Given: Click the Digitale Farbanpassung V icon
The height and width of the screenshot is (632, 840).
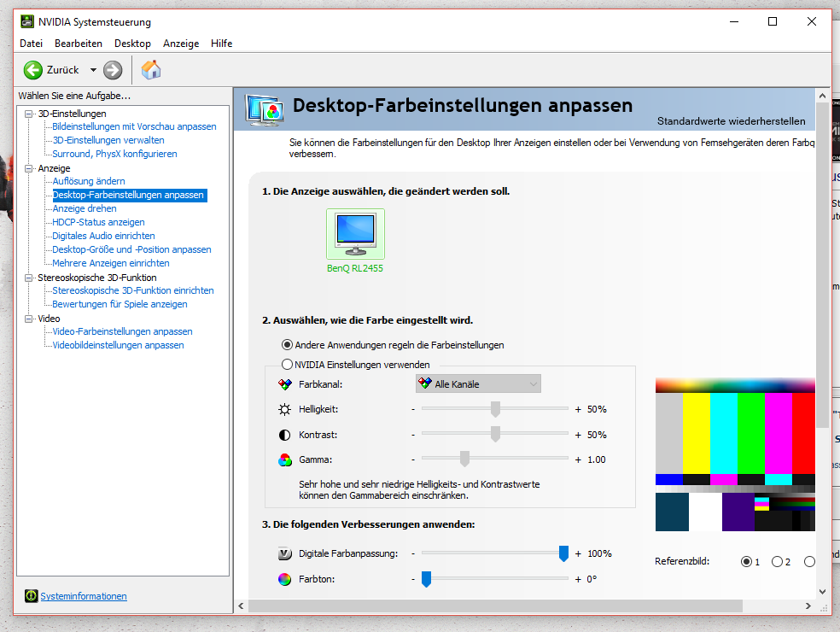Looking at the screenshot, I should tap(285, 553).
